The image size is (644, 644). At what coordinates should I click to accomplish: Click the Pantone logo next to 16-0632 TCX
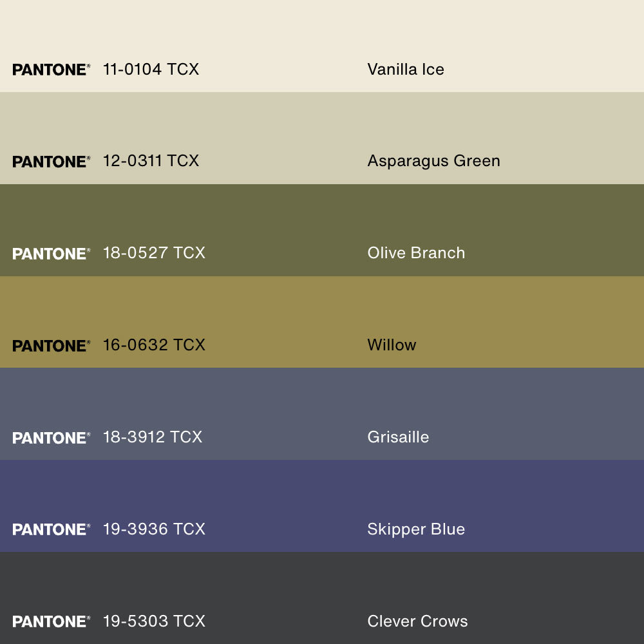point(51,346)
